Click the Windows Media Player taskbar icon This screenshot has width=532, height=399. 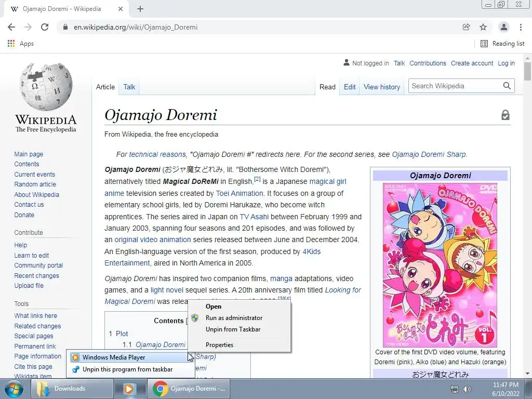click(x=129, y=389)
